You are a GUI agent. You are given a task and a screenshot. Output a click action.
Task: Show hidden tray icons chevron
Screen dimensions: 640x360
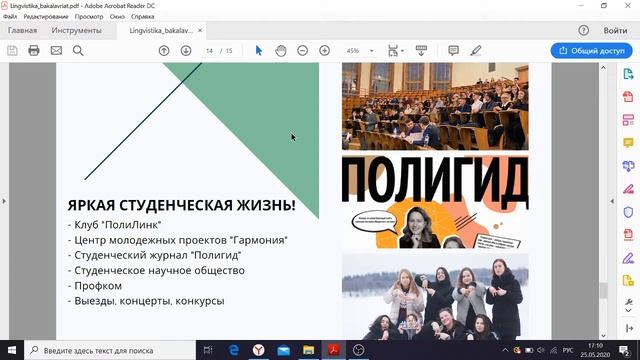coord(505,350)
